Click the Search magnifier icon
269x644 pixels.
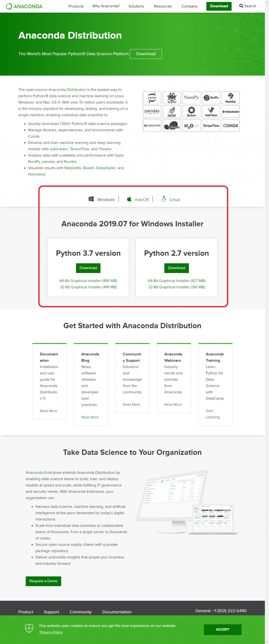pyautogui.click(x=241, y=6)
